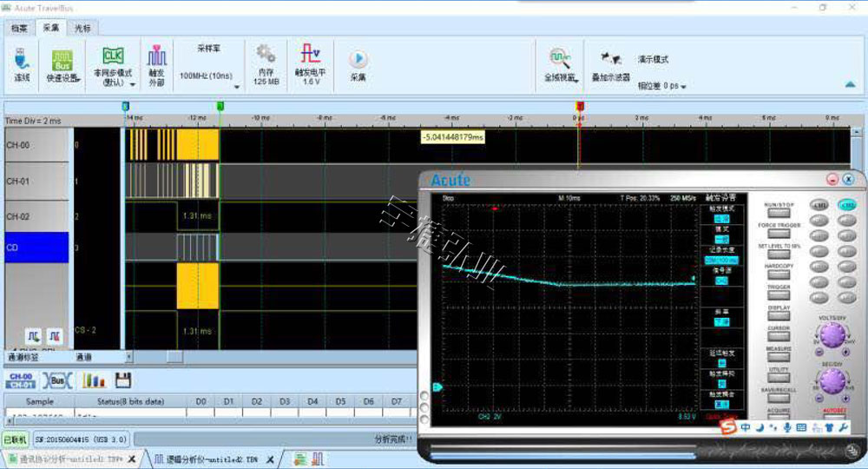The height and width of the screenshot is (469, 868).
Task: Collapse the ribbon with the up arrow
Action: tap(851, 84)
